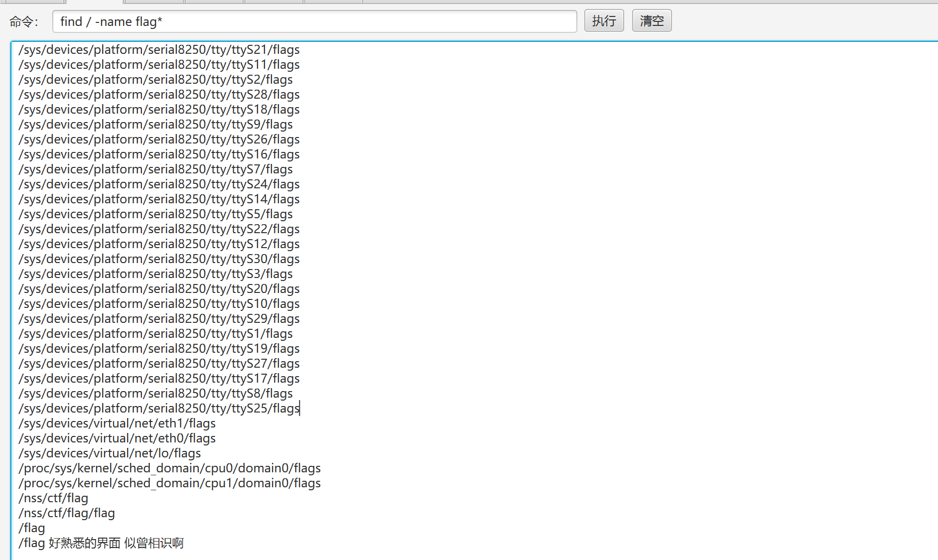Select the ttyS20/flags path line

(x=159, y=289)
